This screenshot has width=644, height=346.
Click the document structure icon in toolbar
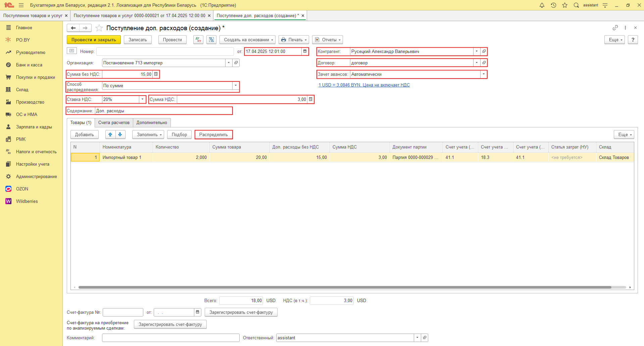[211, 40]
